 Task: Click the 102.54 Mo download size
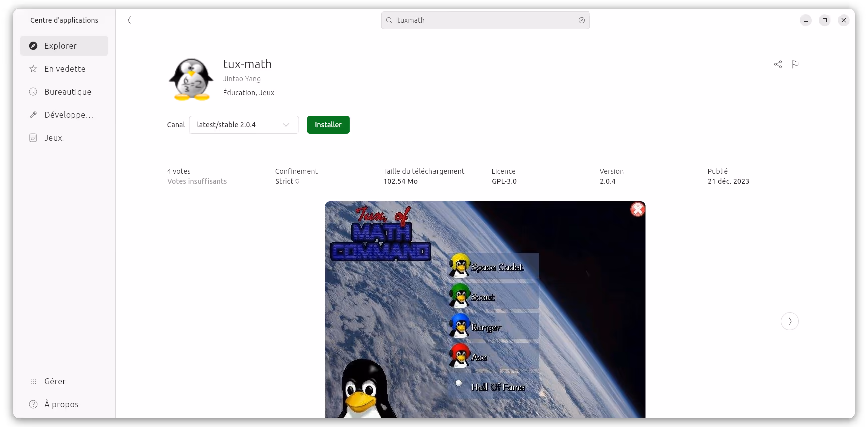pyautogui.click(x=400, y=181)
